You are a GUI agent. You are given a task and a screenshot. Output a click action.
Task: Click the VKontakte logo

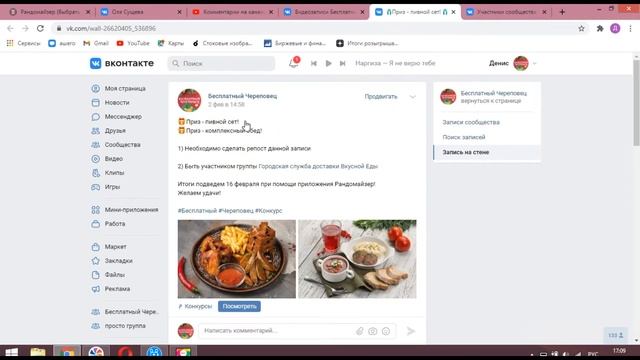tap(122, 63)
